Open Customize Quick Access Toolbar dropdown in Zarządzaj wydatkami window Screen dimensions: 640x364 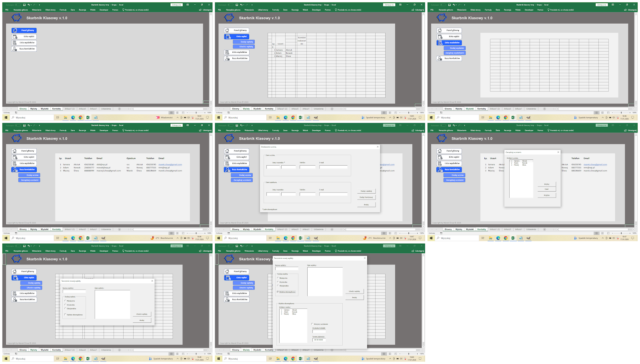point(464,5)
